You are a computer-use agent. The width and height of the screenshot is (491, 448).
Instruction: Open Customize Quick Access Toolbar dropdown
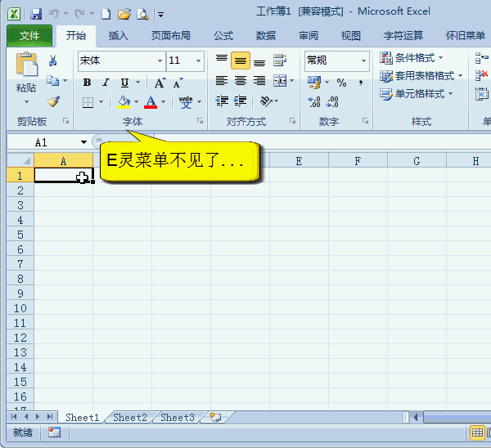160,15
